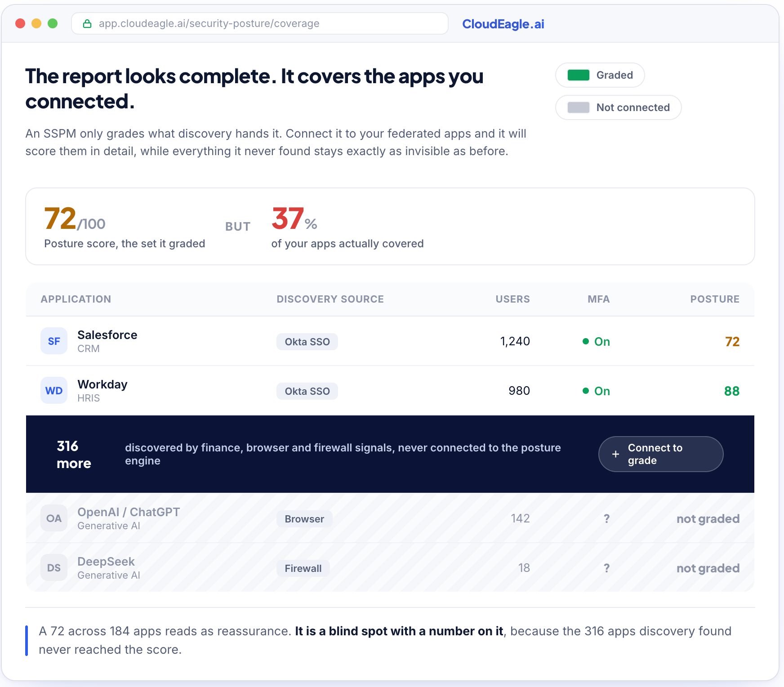784x687 pixels.
Task: Click the gray Not connected legend swatch
Action: pyautogui.click(x=579, y=107)
